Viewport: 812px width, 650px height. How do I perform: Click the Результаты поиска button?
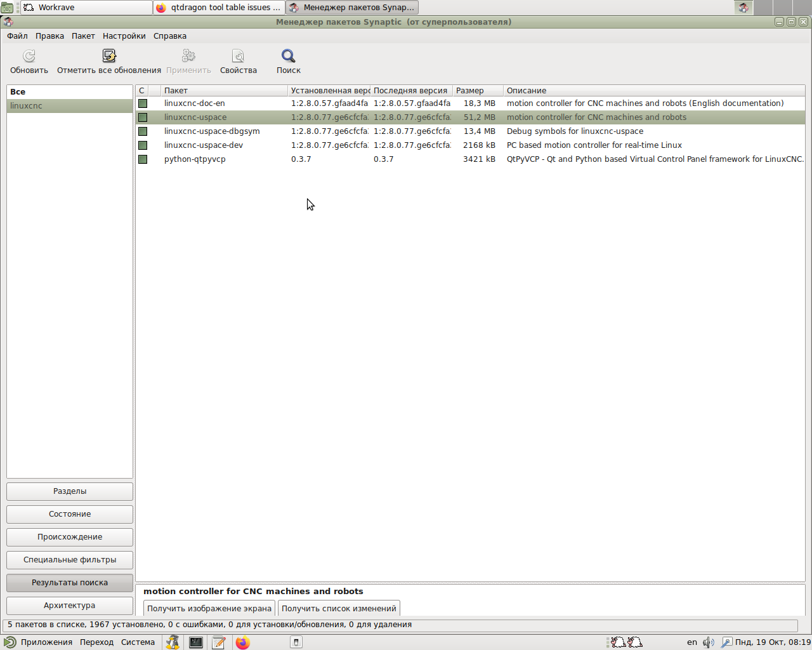point(70,583)
